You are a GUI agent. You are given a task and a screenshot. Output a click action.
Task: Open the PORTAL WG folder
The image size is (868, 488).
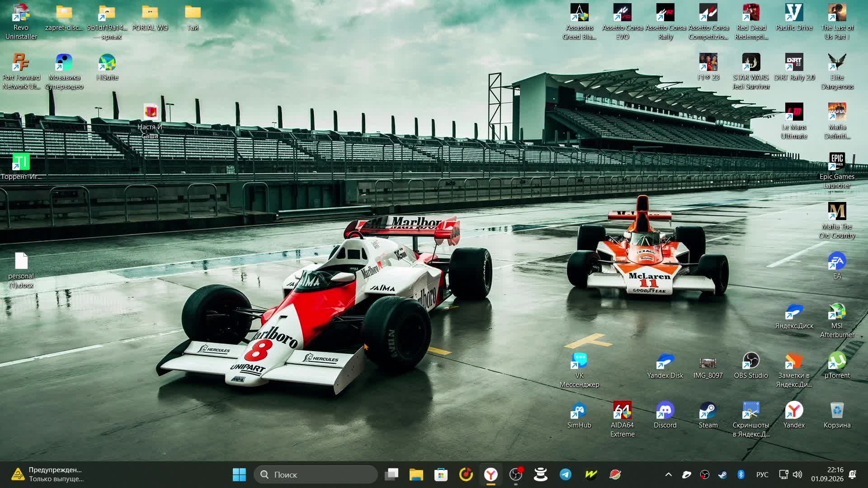click(x=150, y=18)
